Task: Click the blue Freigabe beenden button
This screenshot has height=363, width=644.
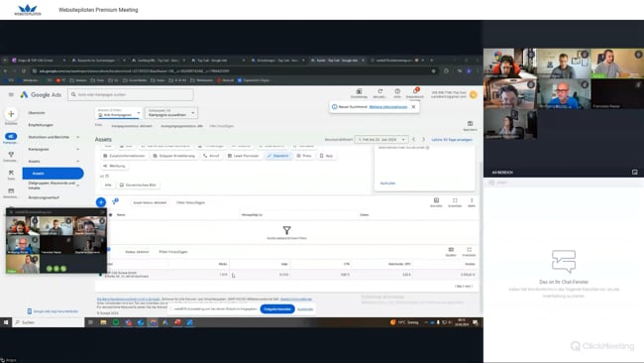Action: (277, 309)
